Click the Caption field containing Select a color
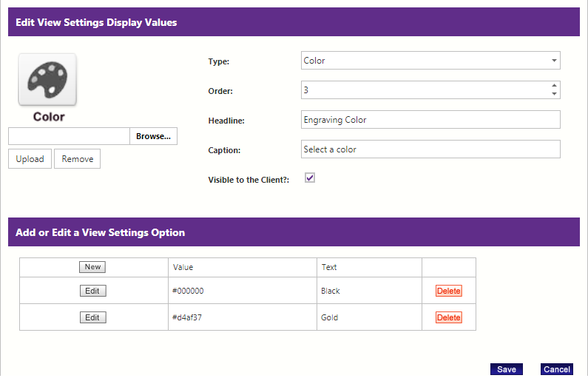Viewport: 588px width, 381px height. [x=430, y=149]
